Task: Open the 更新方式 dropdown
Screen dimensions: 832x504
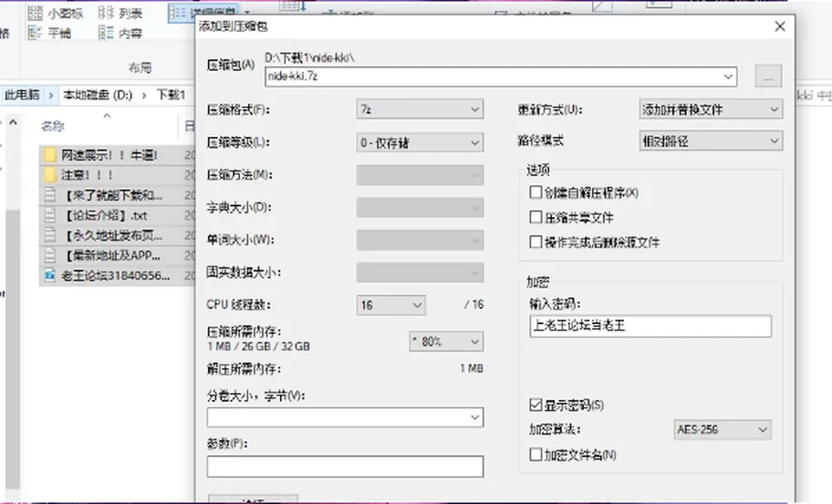Action: pyautogui.click(x=711, y=110)
